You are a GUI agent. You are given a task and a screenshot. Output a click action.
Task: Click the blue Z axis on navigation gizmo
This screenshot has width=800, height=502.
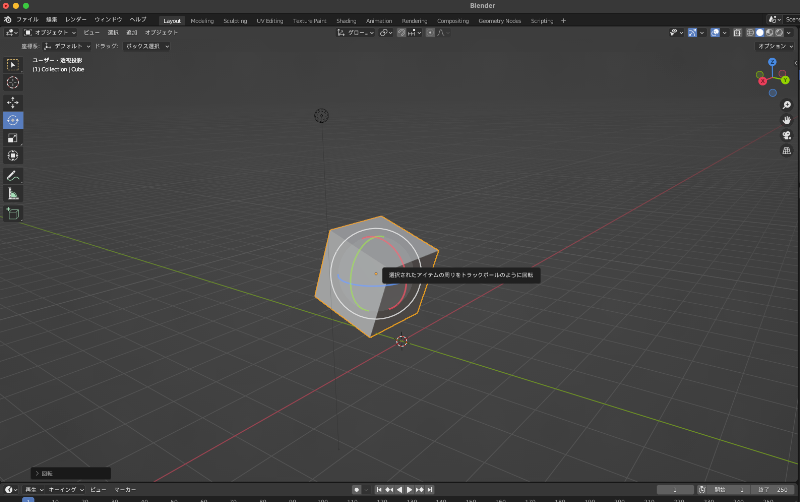[772, 62]
